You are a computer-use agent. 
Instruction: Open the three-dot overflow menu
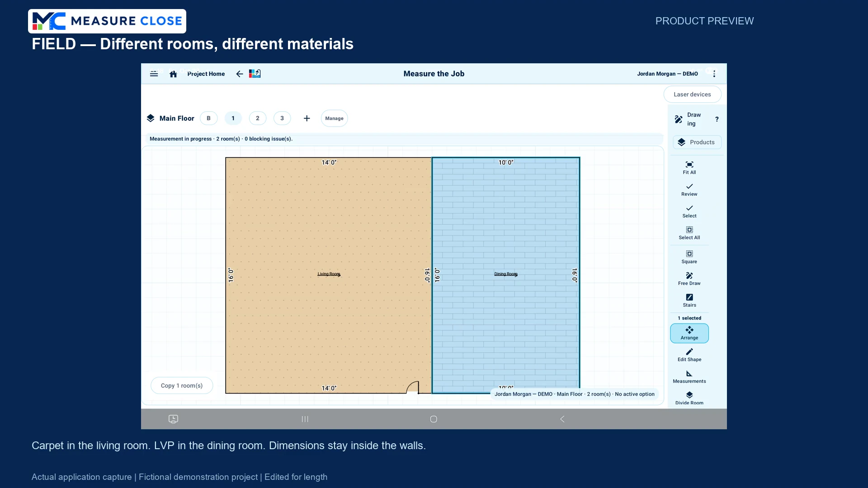coord(714,74)
